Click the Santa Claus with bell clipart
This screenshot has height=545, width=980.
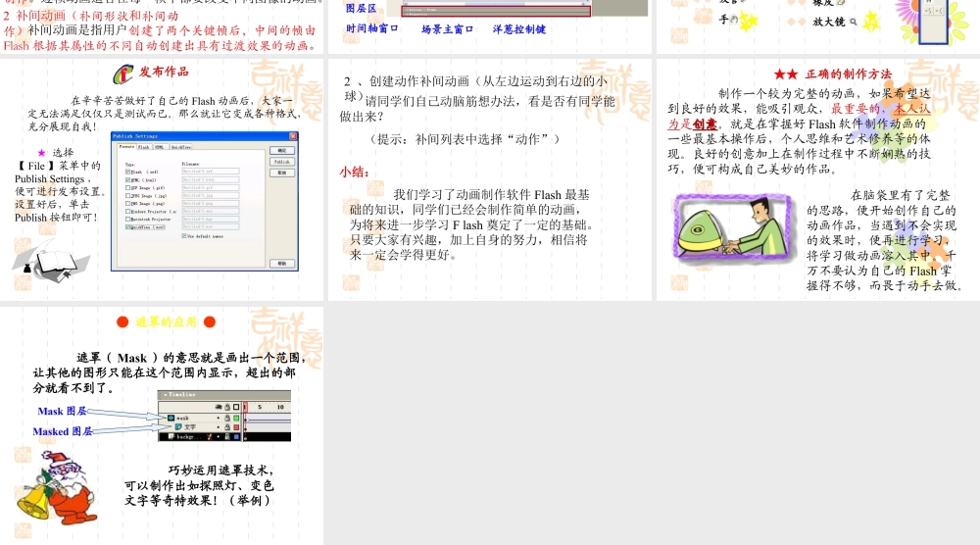coord(56,487)
